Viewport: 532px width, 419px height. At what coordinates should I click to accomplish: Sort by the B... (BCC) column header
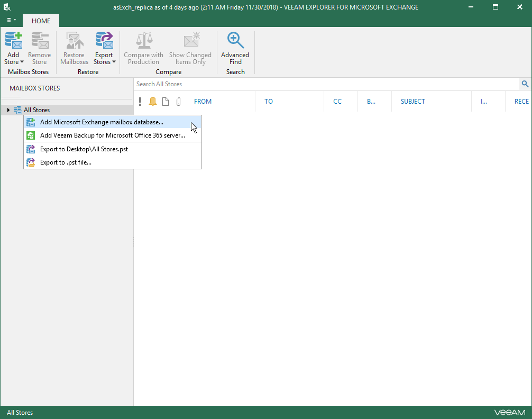coord(371,101)
